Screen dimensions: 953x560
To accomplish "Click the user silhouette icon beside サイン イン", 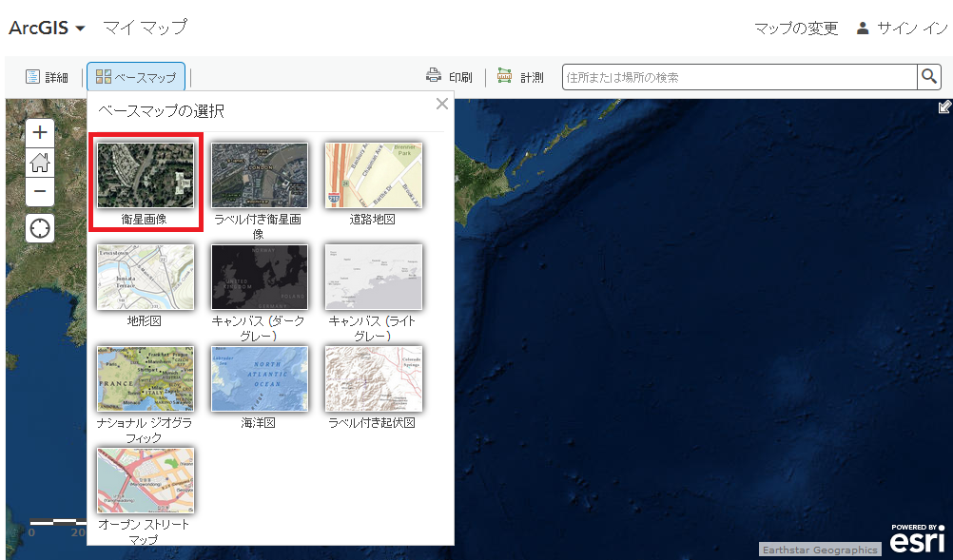I will coord(863,28).
